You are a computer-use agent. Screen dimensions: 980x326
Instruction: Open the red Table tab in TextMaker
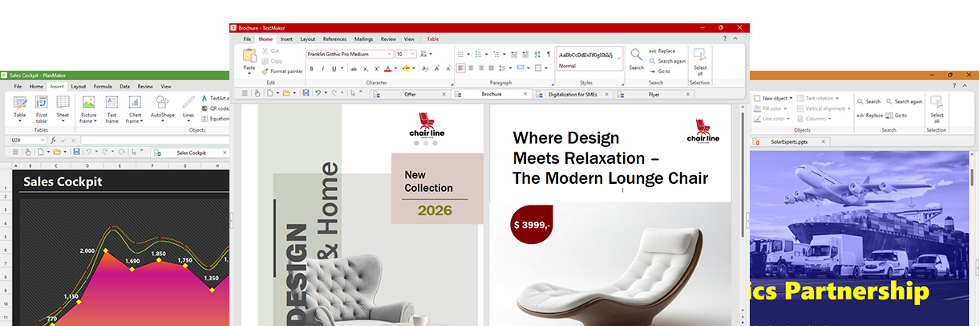[432, 39]
